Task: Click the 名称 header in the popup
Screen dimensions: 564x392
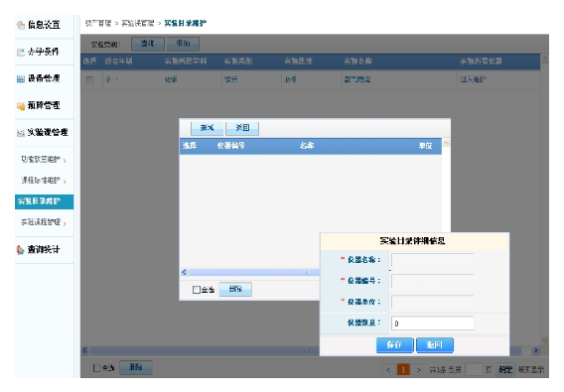Action: [307, 146]
